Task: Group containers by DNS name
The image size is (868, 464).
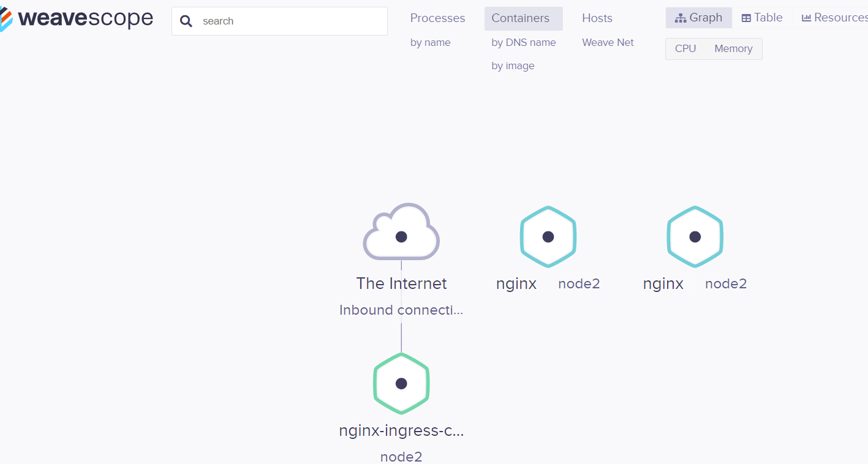Action: tap(524, 43)
